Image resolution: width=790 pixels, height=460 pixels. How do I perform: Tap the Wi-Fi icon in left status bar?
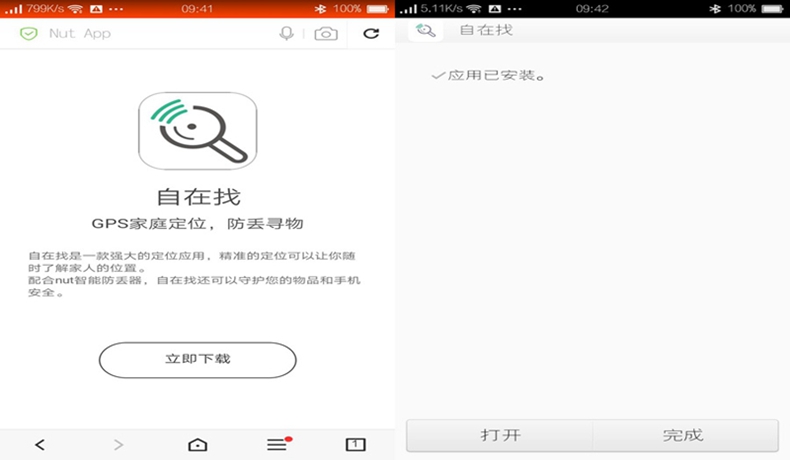75,8
